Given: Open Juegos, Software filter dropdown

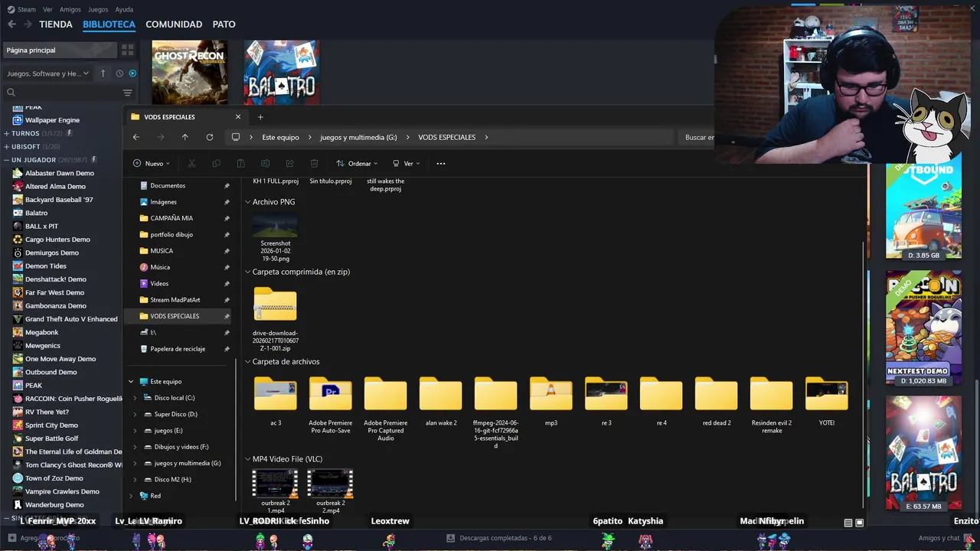Looking at the screenshot, I should tap(47, 73).
